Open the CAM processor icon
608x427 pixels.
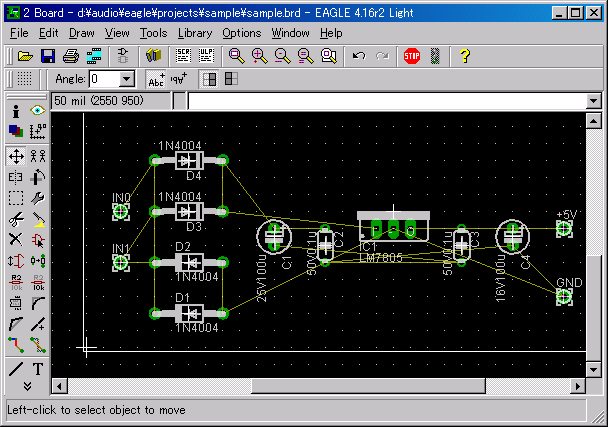click(x=94, y=56)
